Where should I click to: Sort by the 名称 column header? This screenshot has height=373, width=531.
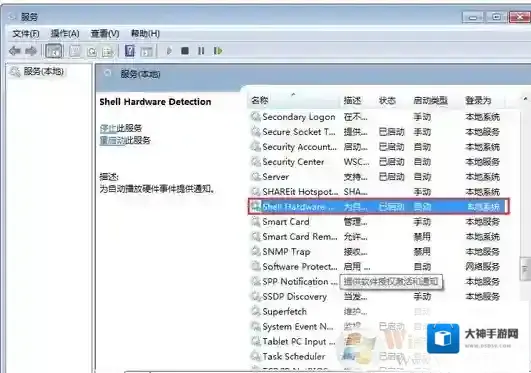click(x=294, y=100)
